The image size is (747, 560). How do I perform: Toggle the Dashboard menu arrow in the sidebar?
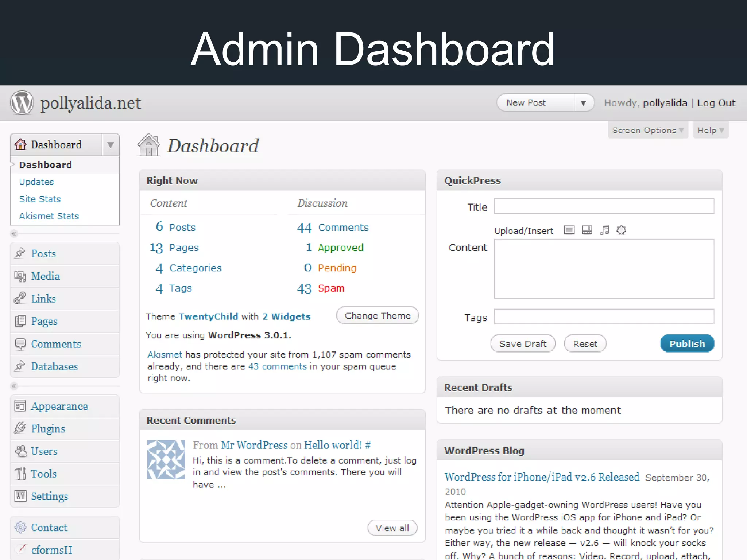pyautogui.click(x=111, y=145)
